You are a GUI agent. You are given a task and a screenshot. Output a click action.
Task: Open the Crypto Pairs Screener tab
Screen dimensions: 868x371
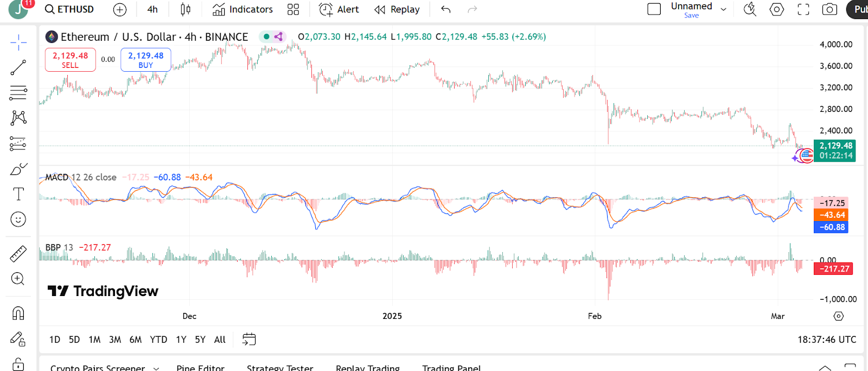pos(98,368)
